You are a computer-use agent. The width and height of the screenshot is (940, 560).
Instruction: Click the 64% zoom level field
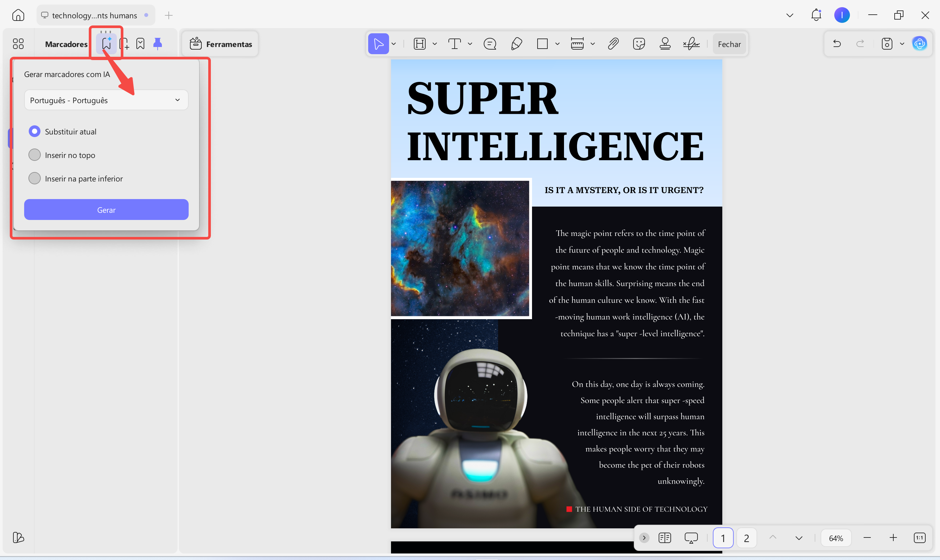(x=836, y=538)
